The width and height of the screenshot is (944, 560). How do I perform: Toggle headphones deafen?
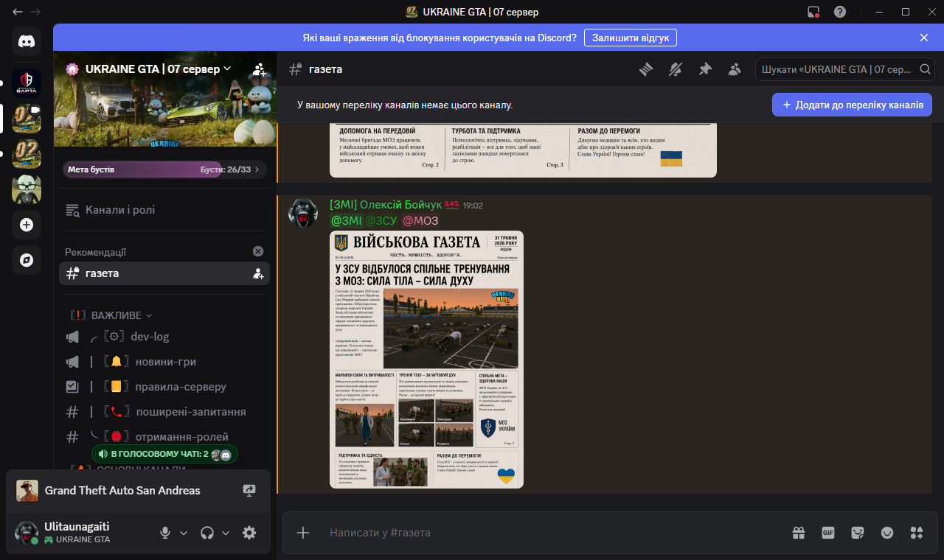click(x=207, y=533)
